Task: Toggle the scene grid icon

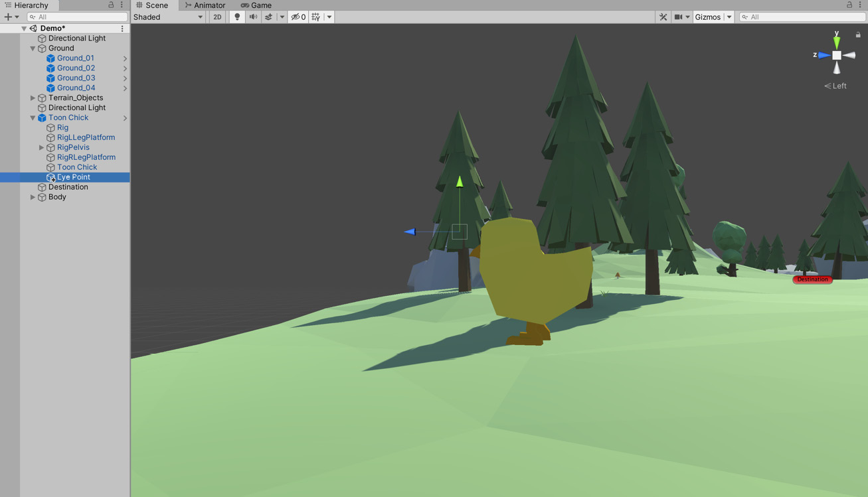Action: click(x=316, y=17)
